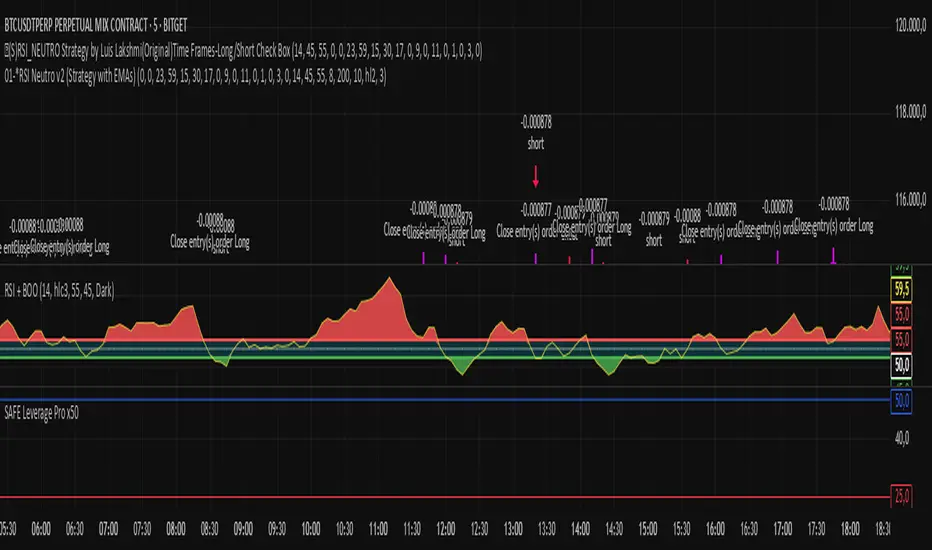Click the RSI + BOO indicator legend
Viewport: 932px width, 550px height.
coord(59,291)
